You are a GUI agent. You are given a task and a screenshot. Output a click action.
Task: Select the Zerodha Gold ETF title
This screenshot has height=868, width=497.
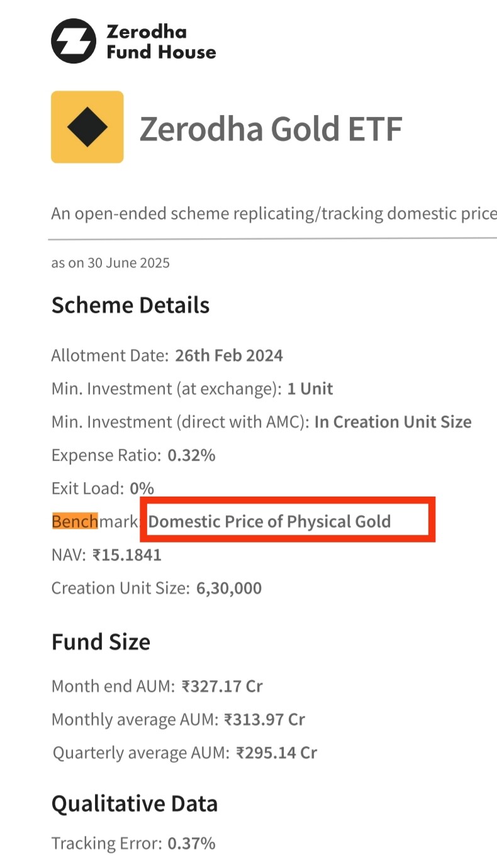pos(271,128)
